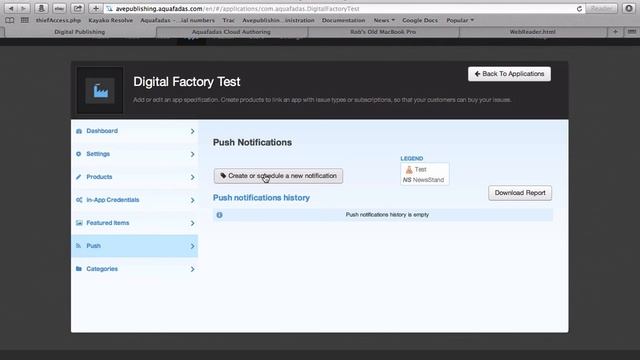Click the Push row chevron
The width and height of the screenshot is (640, 360).
pos(192,246)
